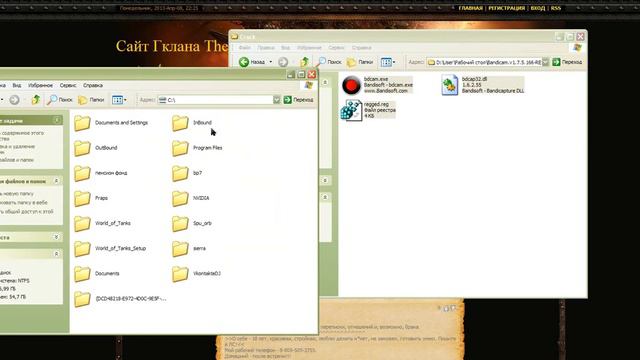The width and height of the screenshot is (640, 360).
Task: Toggle lowest sidebar section chevron in Bandicam window
Action: [x=325, y=197]
